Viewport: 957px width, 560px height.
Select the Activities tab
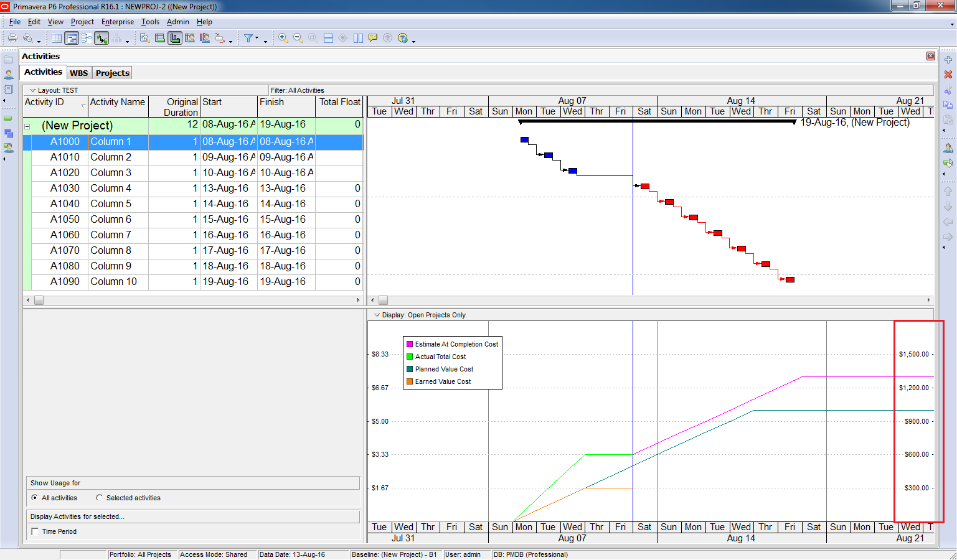(43, 72)
